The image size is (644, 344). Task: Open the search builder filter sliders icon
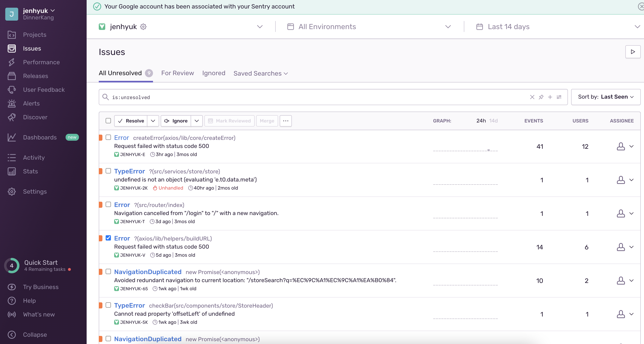click(x=559, y=97)
